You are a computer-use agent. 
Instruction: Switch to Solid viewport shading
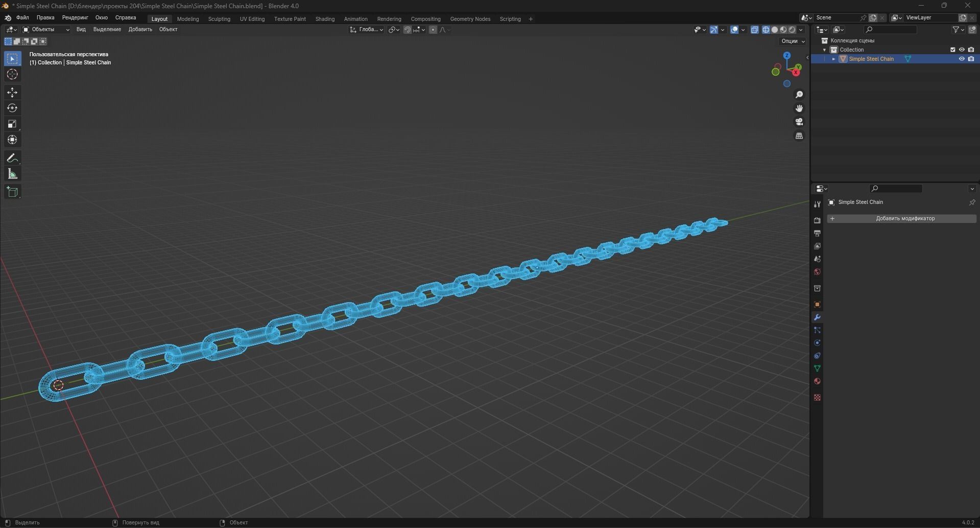pyautogui.click(x=774, y=30)
